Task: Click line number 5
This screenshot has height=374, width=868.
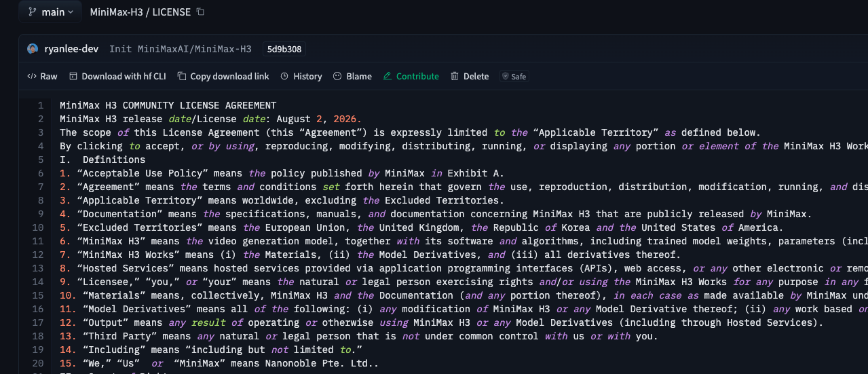Action: click(x=41, y=160)
